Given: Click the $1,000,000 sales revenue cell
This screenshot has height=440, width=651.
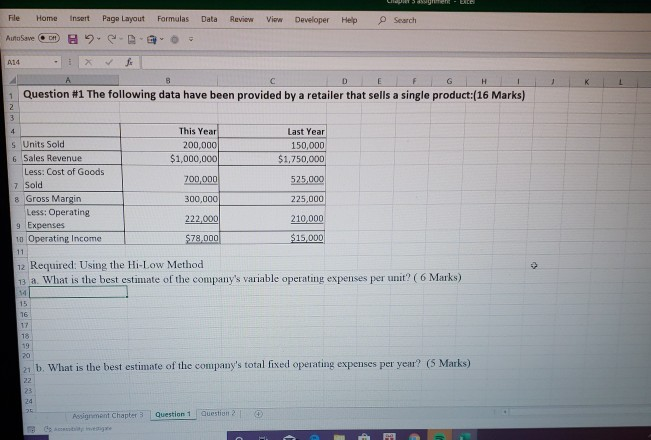Looking at the screenshot, I should [x=170, y=159].
